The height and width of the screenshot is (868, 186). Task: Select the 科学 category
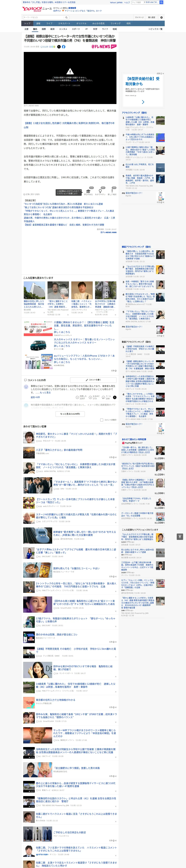pos(95,29)
